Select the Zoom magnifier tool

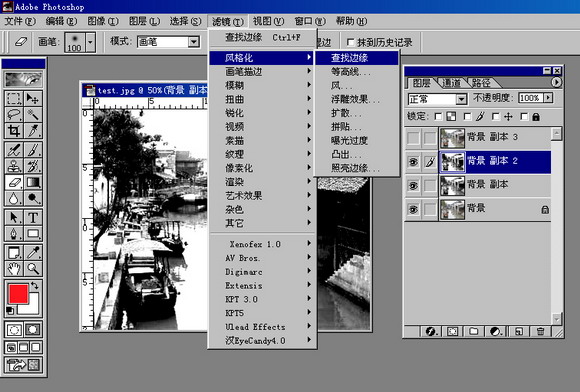coord(33,269)
